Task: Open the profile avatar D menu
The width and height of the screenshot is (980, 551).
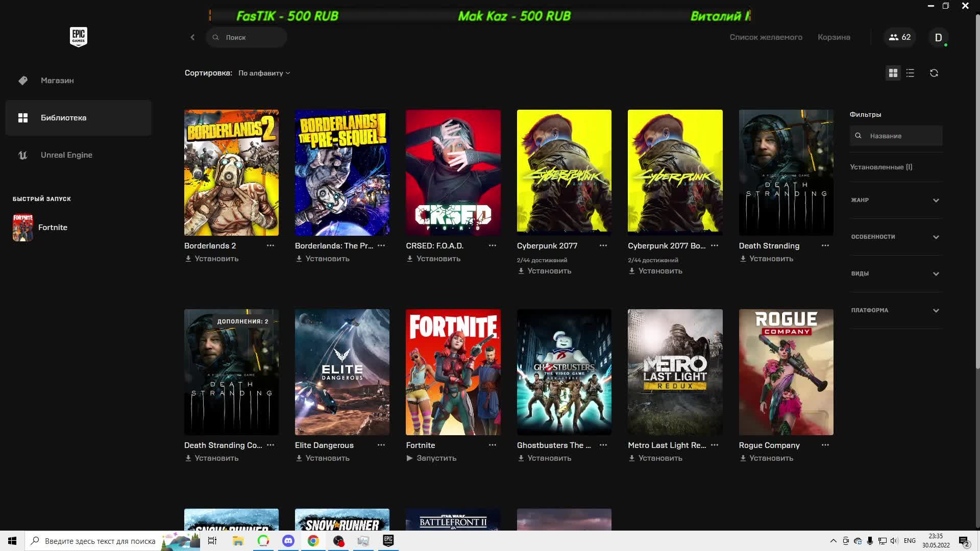Action: point(938,37)
